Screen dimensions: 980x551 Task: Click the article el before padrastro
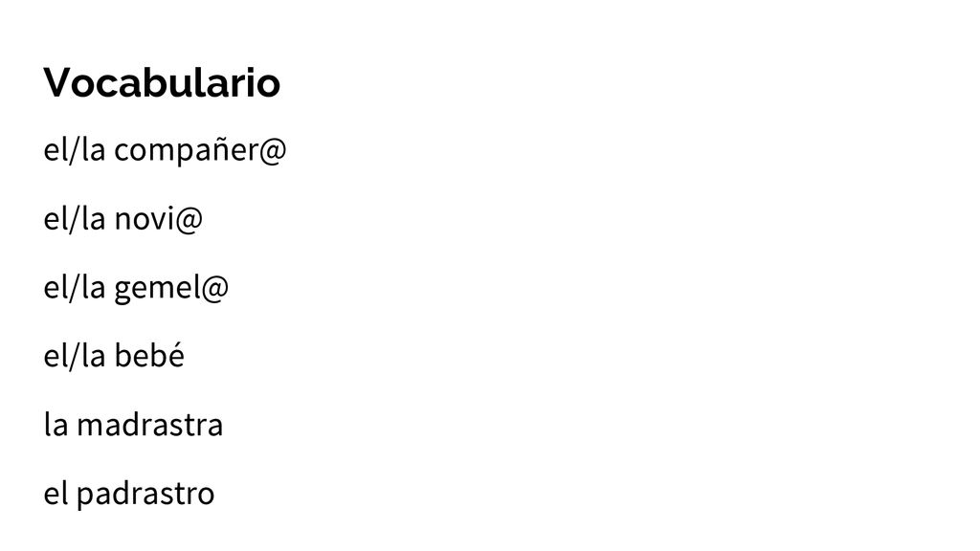[x=56, y=493]
